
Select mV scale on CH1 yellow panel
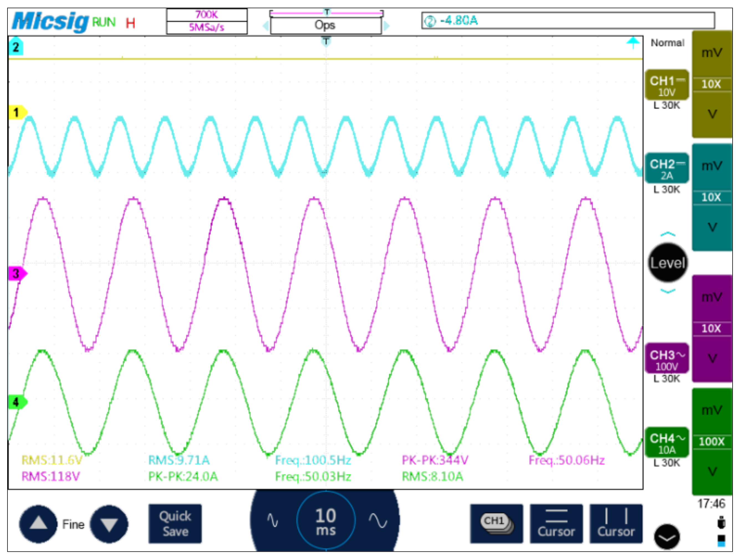point(712,53)
